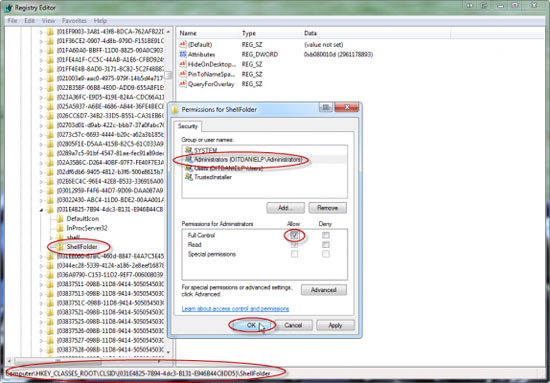
Task: Expand the {02A3586C key
Action: (x=41, y=163)
